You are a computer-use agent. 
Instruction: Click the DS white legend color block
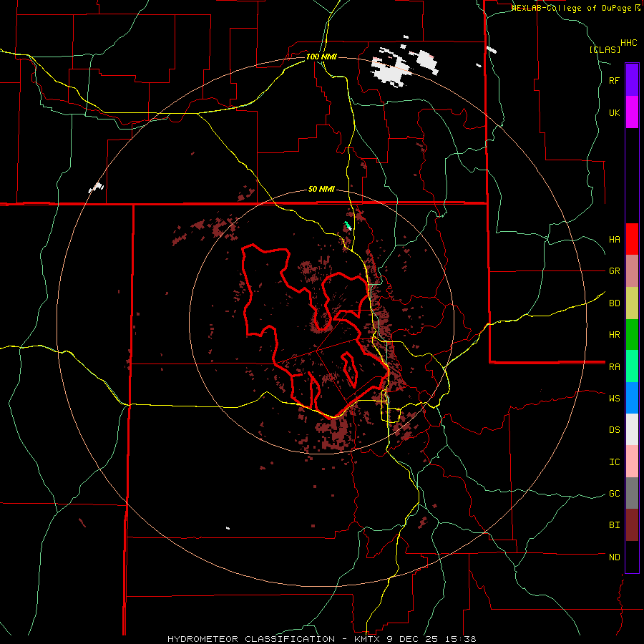(x=632, y=429)
